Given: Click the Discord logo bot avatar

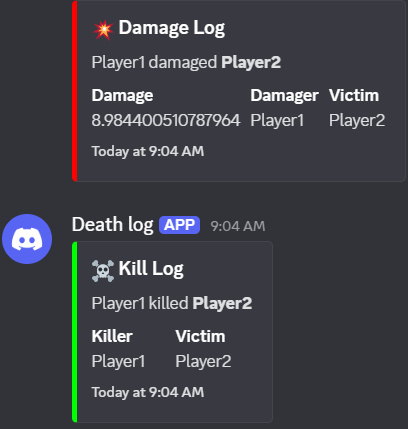Looking at the screenshot, I should coord(27,239).
